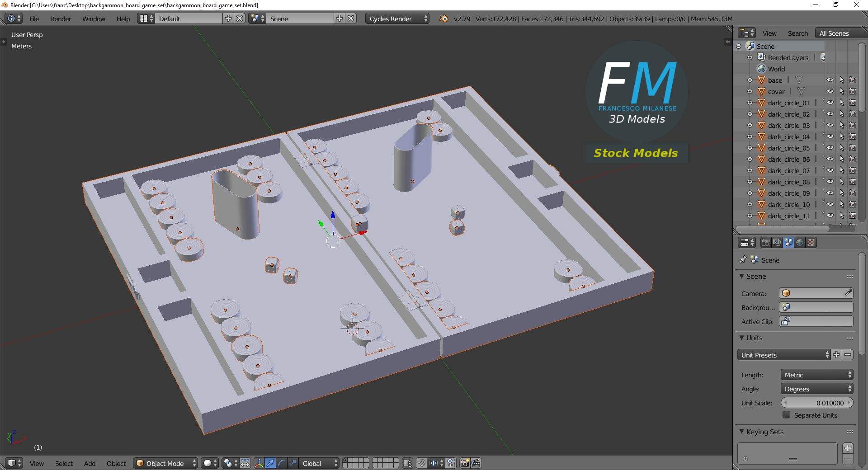This screenshot has height=470, width=868.
Task: Click the Unit Scale value slider
Action: pyautogui.click(x=817, y=403)
